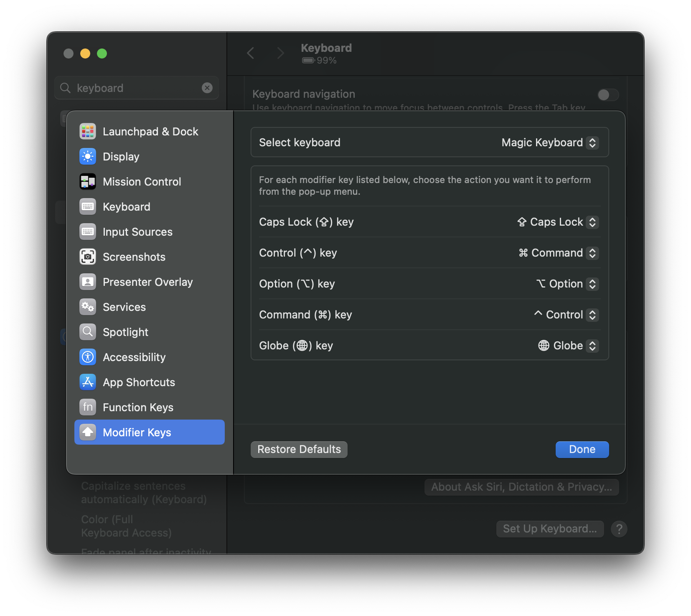This screenshot has height=616, width=691.
Task: Click Restore Defaults button
Action: 299,450
